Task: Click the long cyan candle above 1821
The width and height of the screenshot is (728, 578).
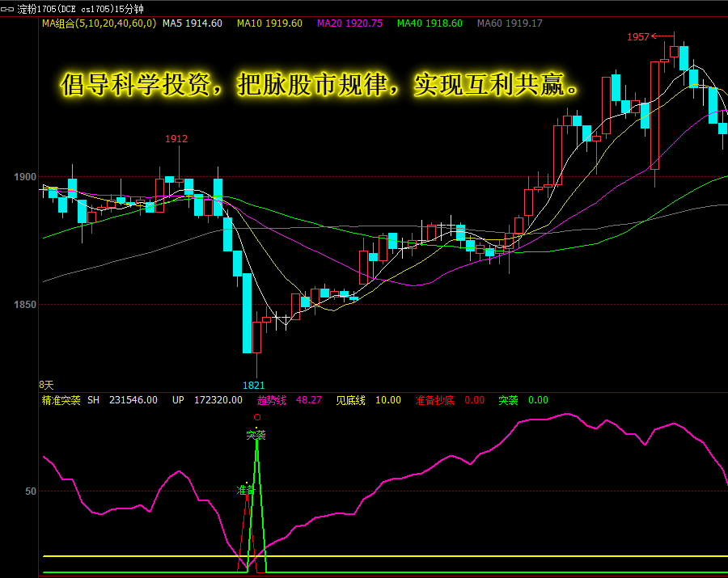Action: pos(247,313)
